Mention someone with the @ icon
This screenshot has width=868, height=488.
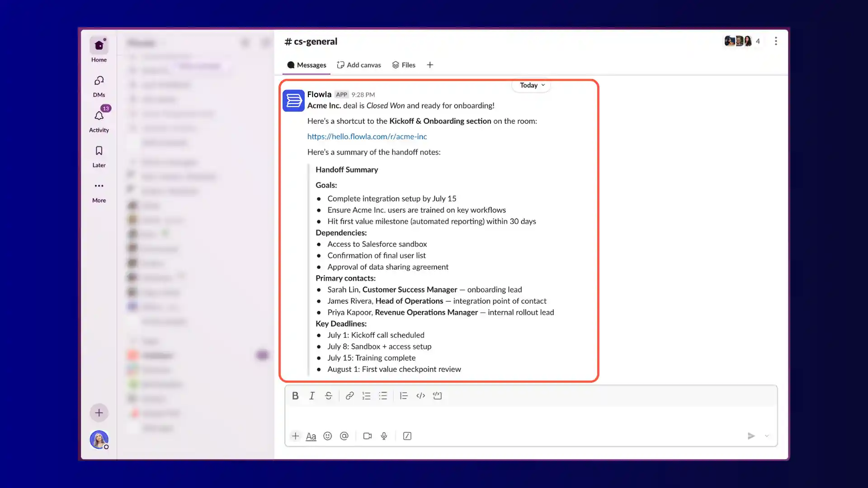(x=344, y=436)
